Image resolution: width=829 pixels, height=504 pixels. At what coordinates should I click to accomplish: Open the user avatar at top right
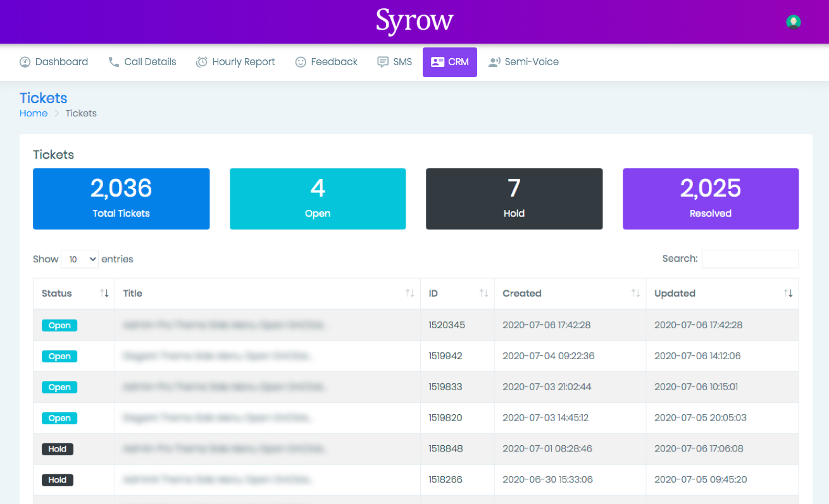coord(794,22)
